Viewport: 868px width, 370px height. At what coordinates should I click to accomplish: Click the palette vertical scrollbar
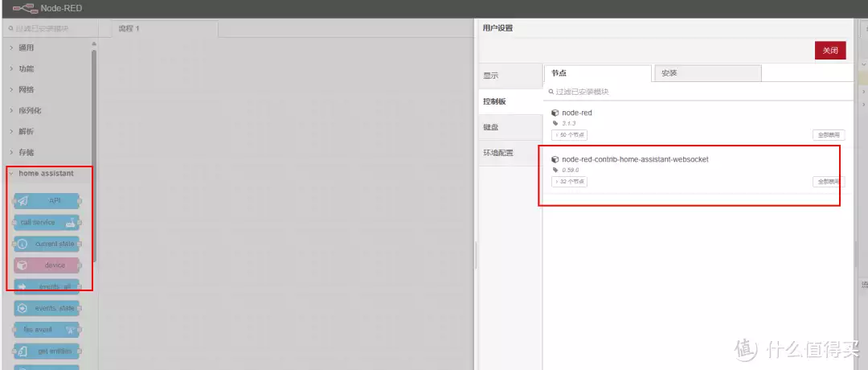coord(94,155)
